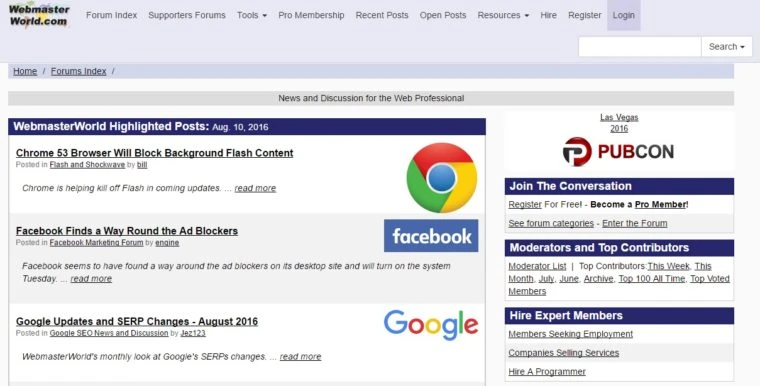Screen dimensions: 760x386
Task: Open the Hire nav item
Action: [548, 15]
